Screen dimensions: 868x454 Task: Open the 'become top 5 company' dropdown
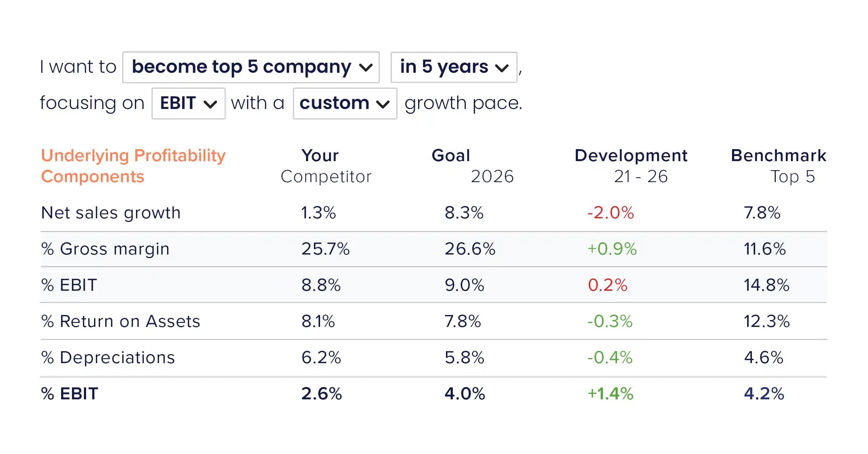point(251,67)
